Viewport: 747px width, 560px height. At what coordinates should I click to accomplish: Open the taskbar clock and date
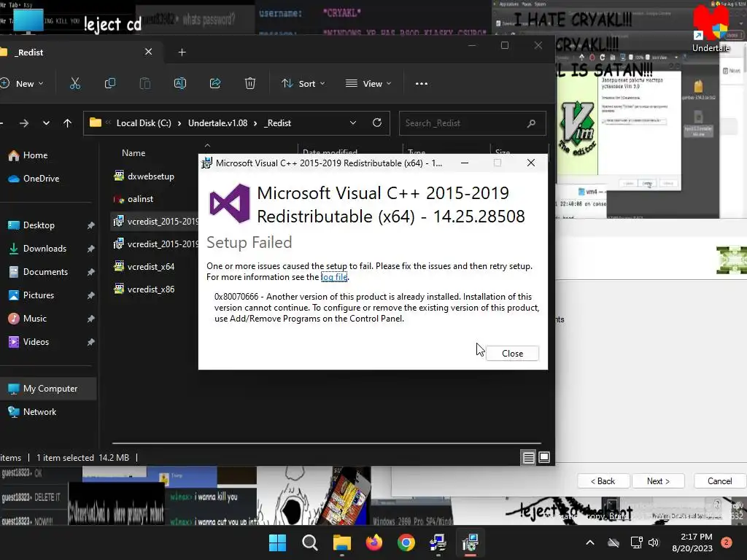tap(692, 542)
